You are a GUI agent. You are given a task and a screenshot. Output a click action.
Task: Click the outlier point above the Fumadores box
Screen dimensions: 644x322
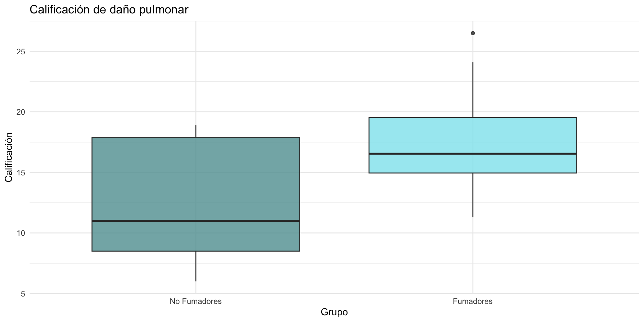[473, 33]
